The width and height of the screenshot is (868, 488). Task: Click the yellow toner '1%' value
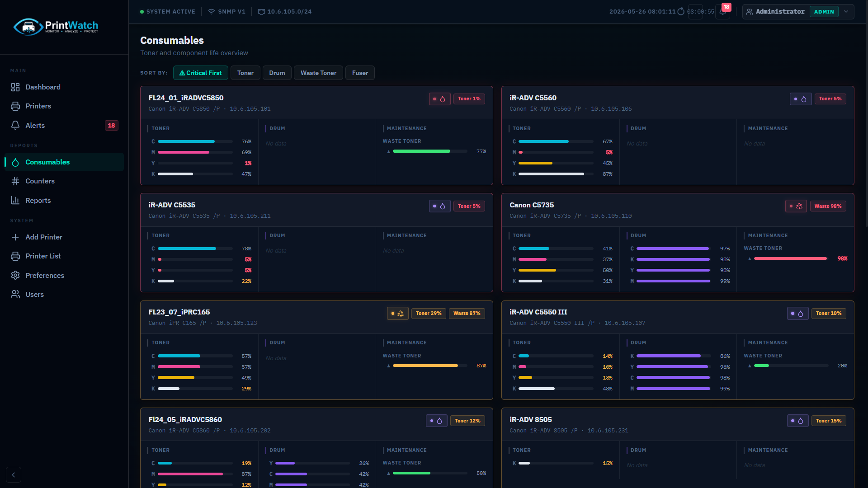tap(248, 163)
